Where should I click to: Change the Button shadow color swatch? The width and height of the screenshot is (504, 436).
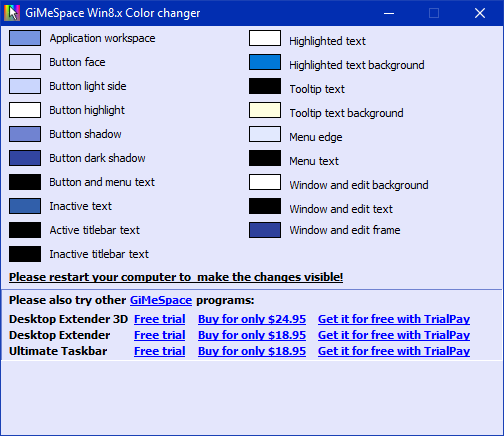click(x=25, y=134)
